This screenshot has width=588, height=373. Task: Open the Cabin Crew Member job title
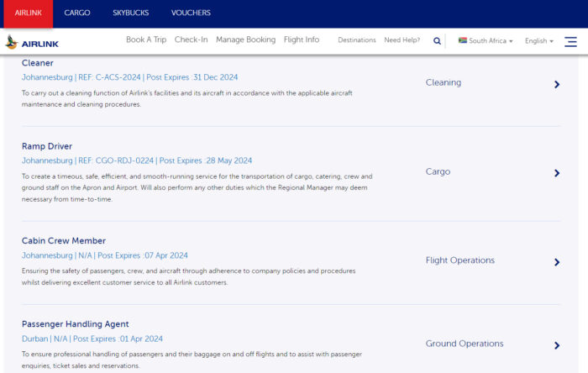tap(64, 240)
